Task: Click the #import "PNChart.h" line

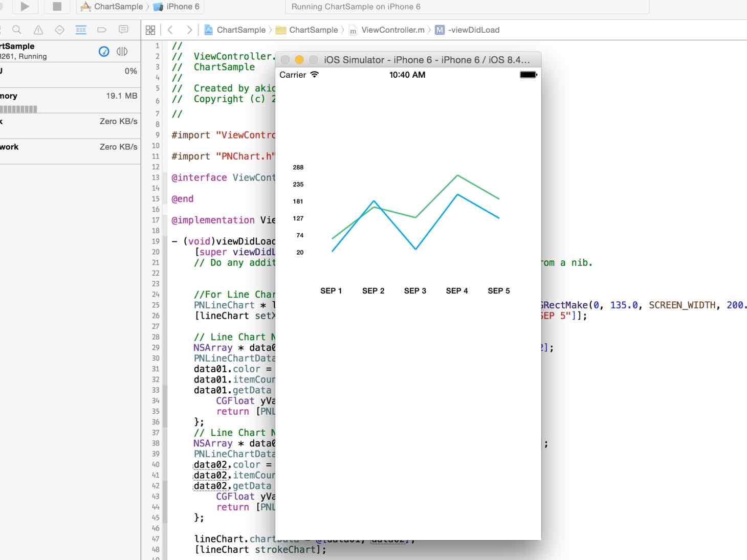Action: click(223, 156)
